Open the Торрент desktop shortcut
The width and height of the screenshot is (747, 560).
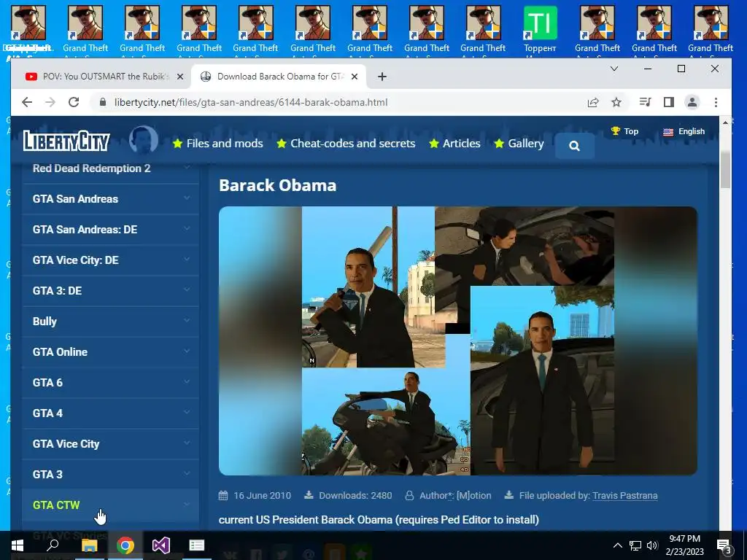(540, 29)
